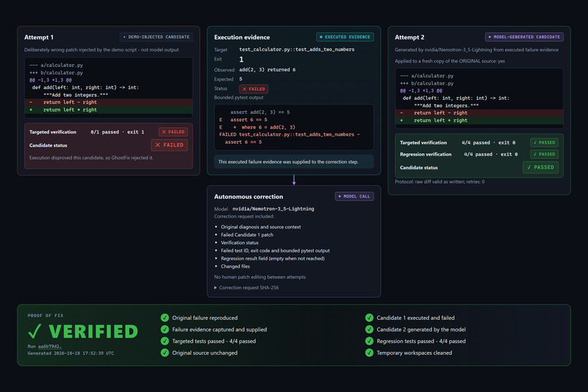Click the check icon beside Original source unchanged
The height and width of the screenshot is (392, 588).
pos(165,353)
